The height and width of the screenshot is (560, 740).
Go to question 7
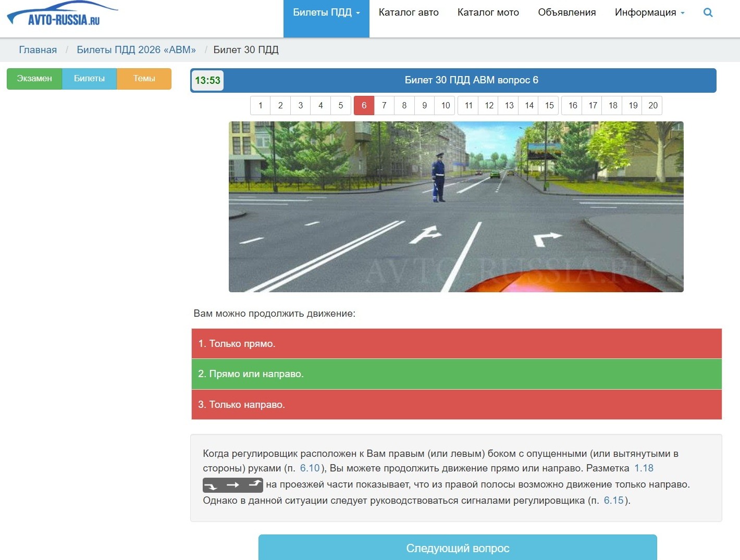pyautogui.click(x=384, y=105)
